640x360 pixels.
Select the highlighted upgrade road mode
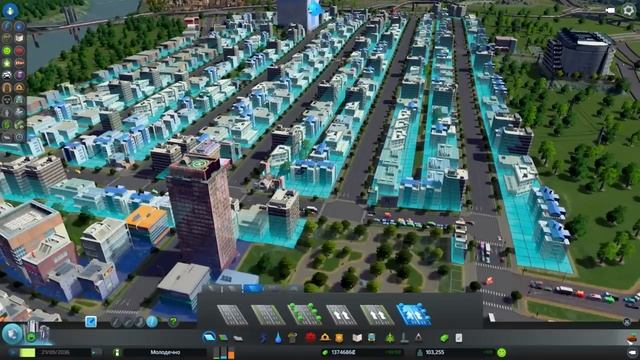click(152, 322)
